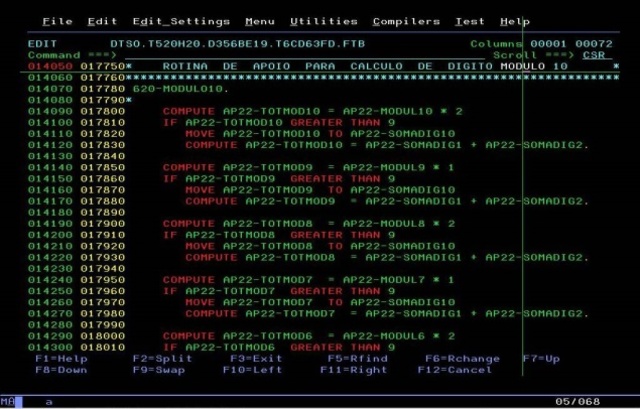Click F1=Help function key label
Image resolution: width=640 pixels, height=409 pixels.
coord(61,359)
